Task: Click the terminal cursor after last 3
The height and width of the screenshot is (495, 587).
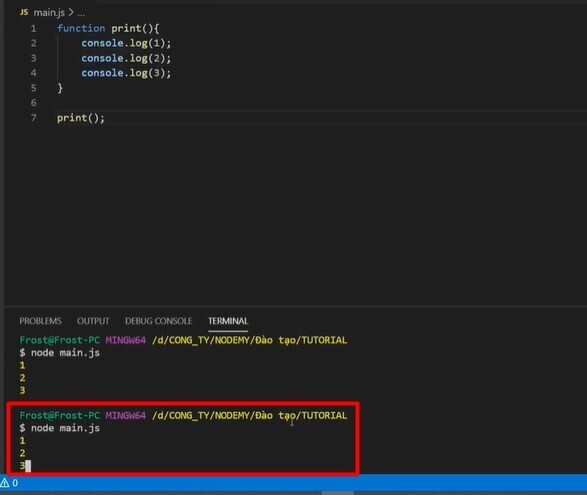Action: (28, 466)
